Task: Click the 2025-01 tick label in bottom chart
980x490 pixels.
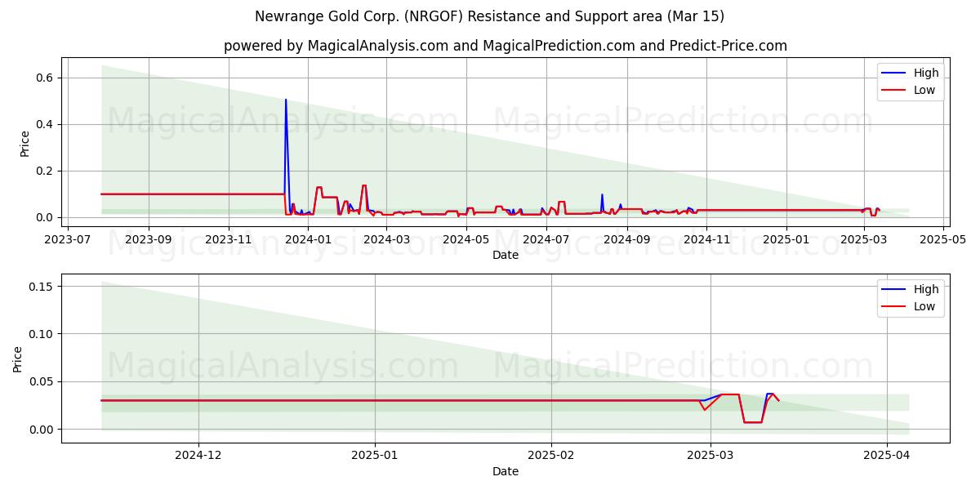Action: tap(375, 455)
